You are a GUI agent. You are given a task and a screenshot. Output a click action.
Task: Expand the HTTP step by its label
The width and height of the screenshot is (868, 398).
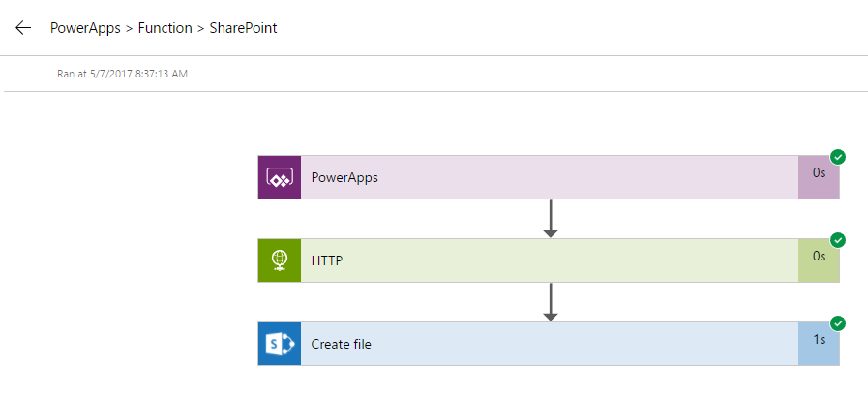click(x=327, y=261)
